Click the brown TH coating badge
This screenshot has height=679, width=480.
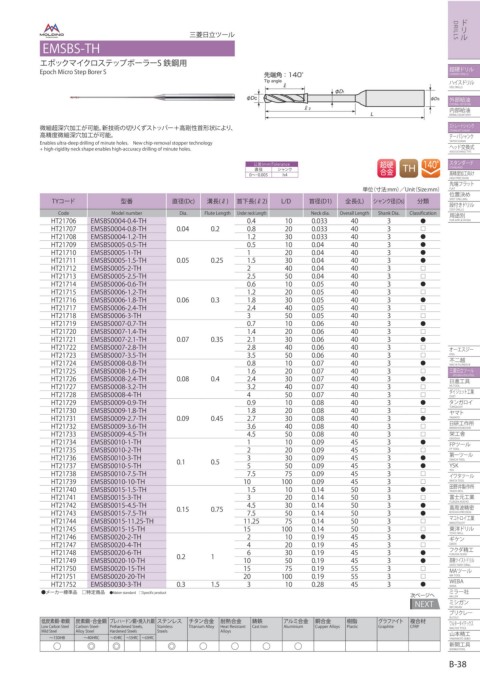point(408,168)
